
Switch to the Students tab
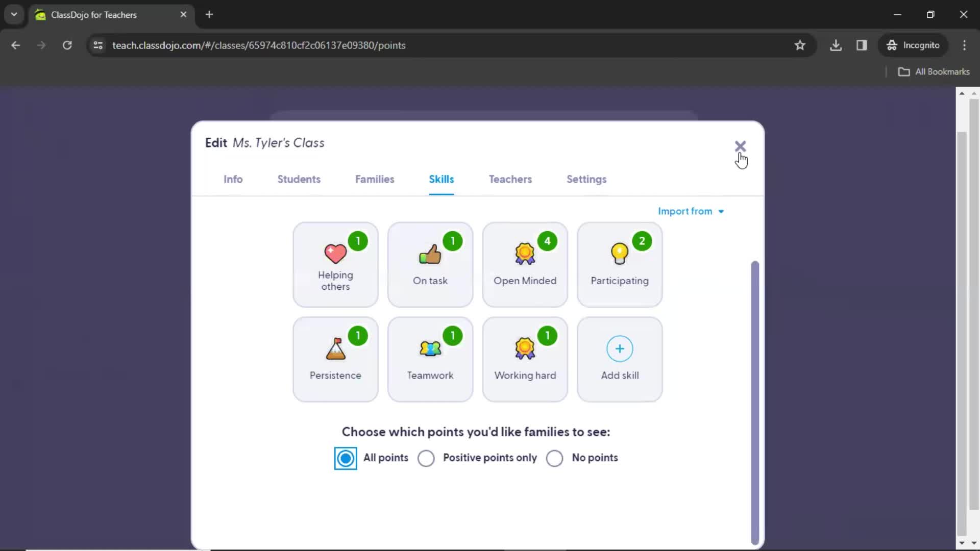tap(300, 180)
